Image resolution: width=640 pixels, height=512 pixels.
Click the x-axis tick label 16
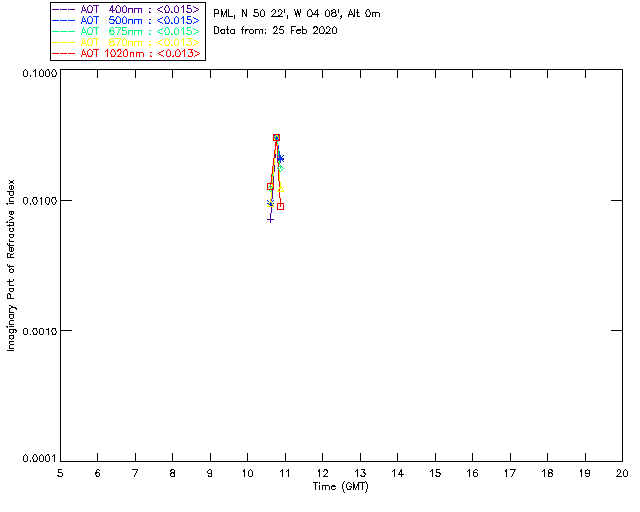click(x=472, y=473)
